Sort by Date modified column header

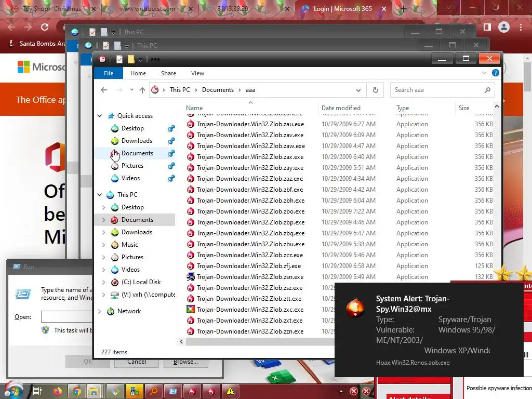click(x=341, y=108)
